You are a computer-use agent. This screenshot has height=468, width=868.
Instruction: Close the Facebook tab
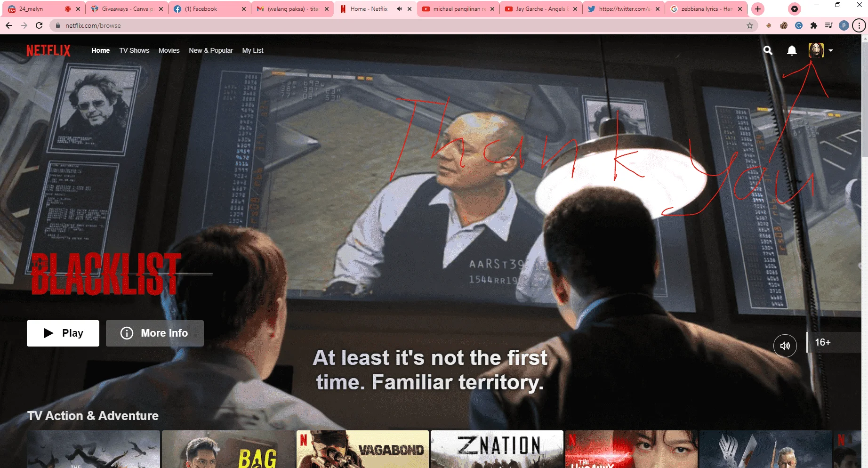click(x=244, y=9)
